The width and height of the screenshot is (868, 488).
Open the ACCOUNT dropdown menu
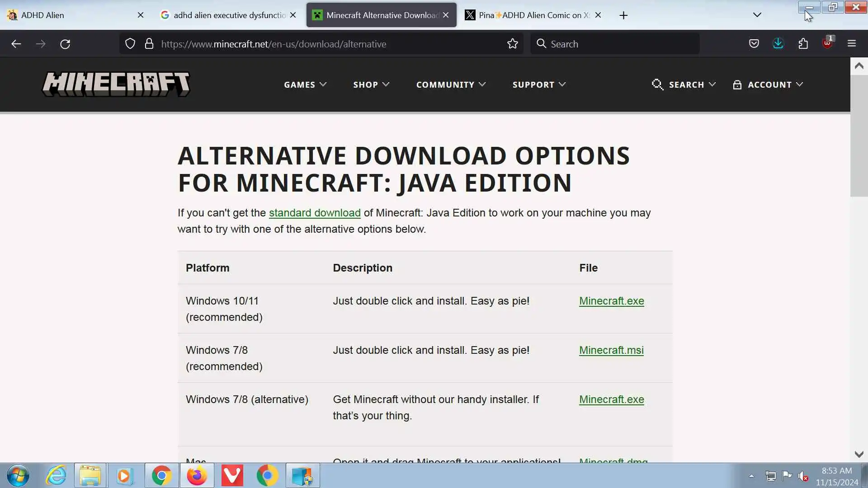click(768, 84)
